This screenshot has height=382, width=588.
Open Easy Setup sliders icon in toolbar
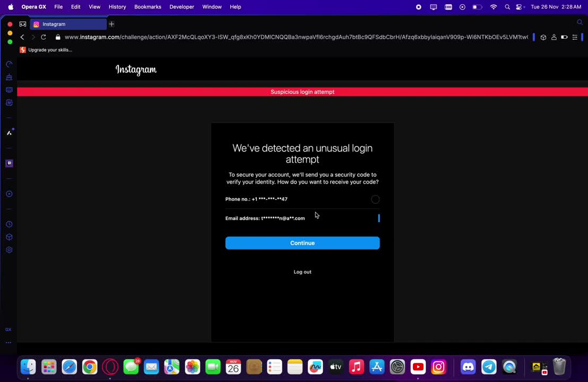pyautogui.click(x=575, y=37)
